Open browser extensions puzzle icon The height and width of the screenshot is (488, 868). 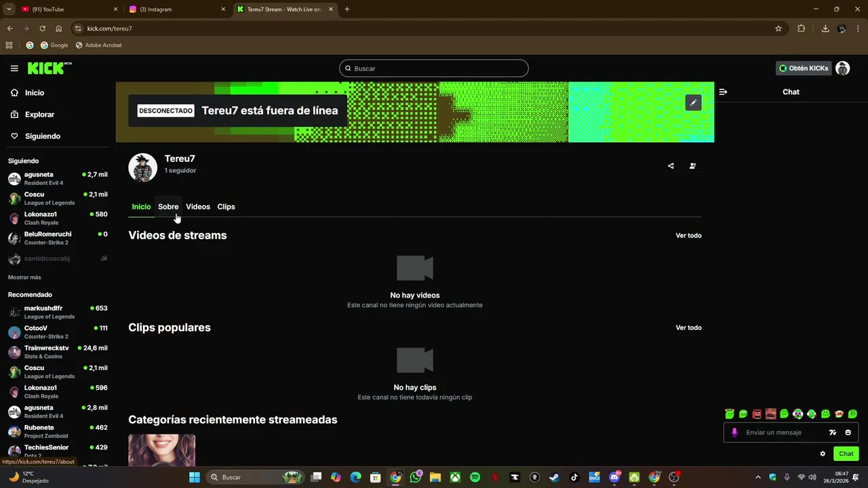pyautogui.click(x=801, y=28)
